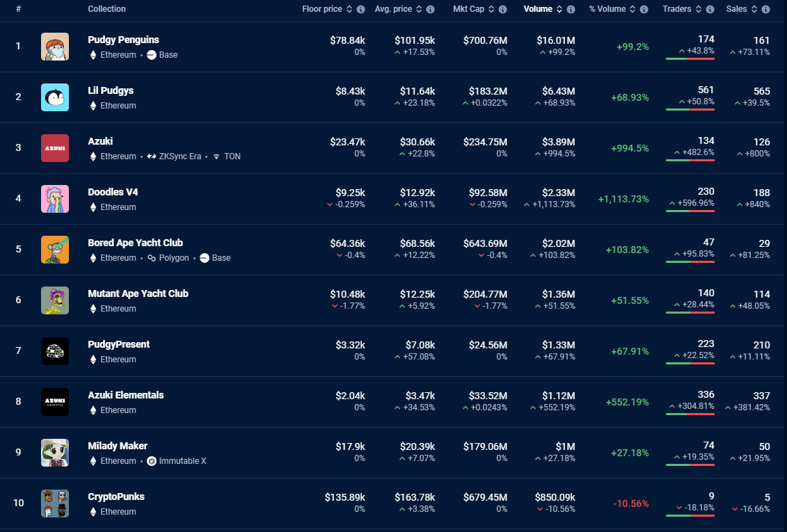The image size is (787, 532).
Task: Click the Mkt Cap info icon
Action: pos(502,9)
